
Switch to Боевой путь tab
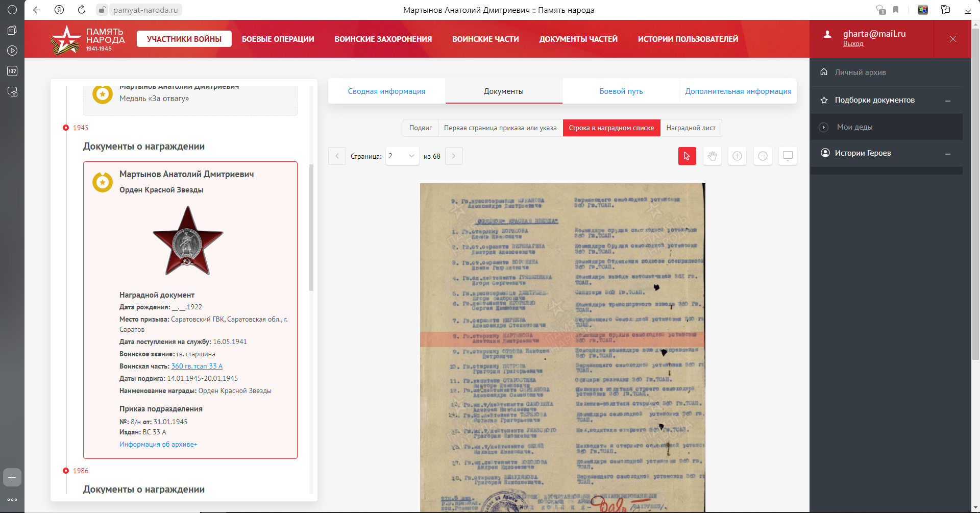coord(621,91)
